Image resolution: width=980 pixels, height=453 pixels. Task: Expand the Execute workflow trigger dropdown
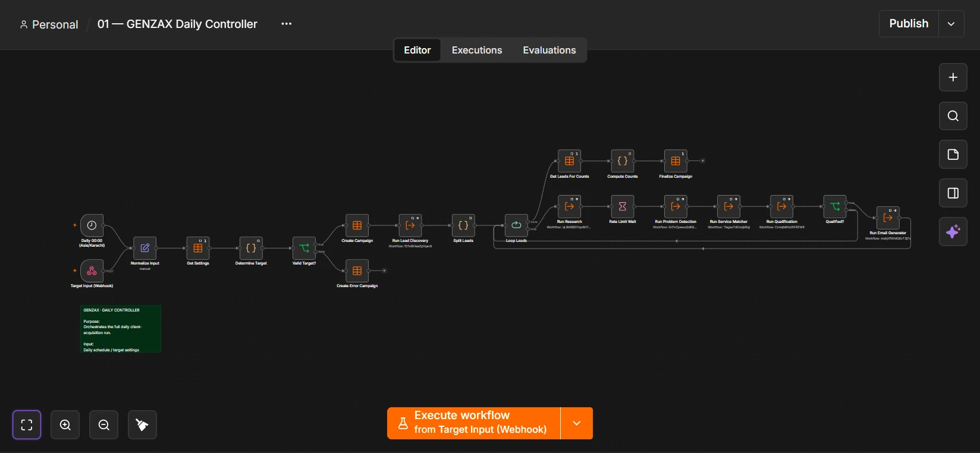click(x=577, y=423)
